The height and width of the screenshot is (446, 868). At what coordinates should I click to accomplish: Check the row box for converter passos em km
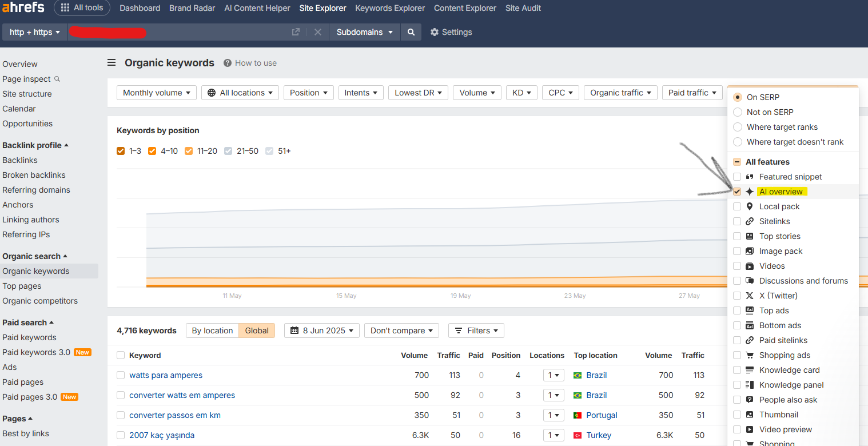121,415
